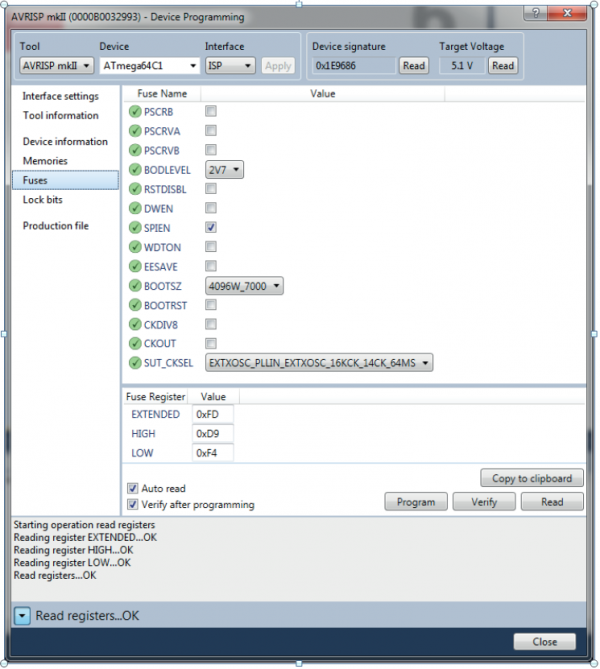Close the Device Programming dialog

point(545,642)
